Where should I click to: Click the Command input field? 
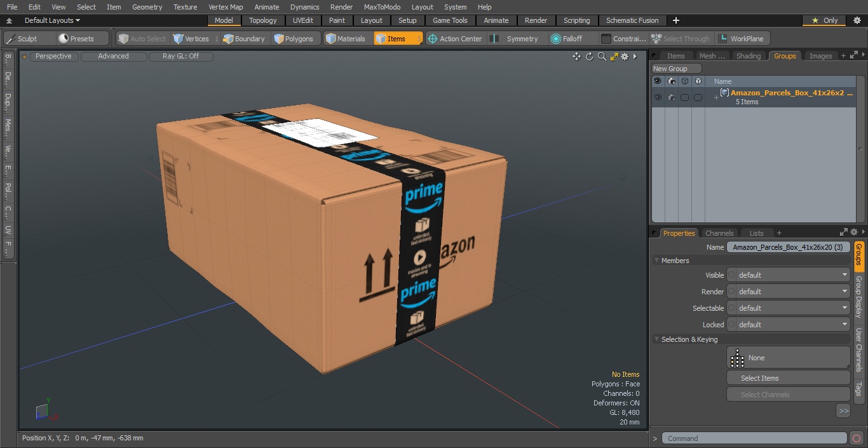pos(754,438)
